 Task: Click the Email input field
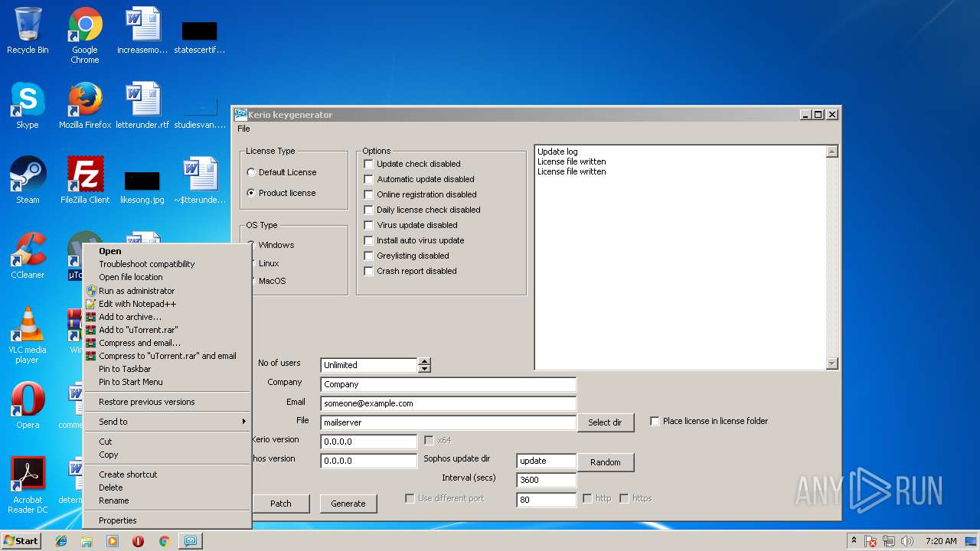tap(449, 403)
